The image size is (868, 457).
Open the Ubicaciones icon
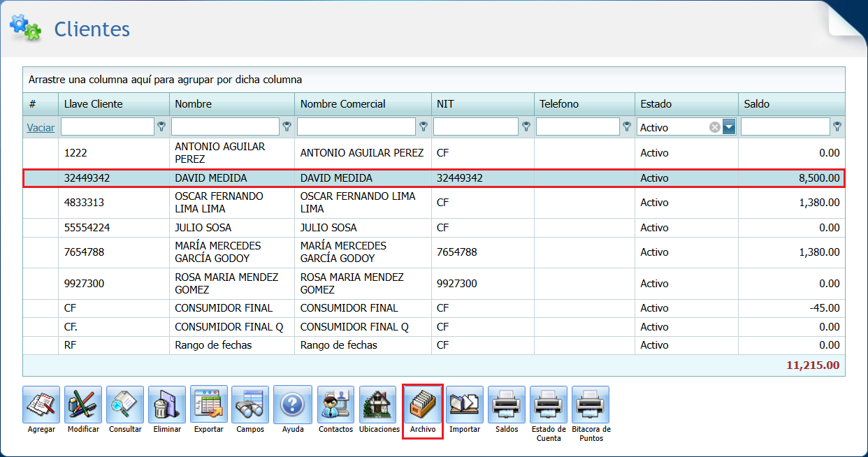pos(379,405)
